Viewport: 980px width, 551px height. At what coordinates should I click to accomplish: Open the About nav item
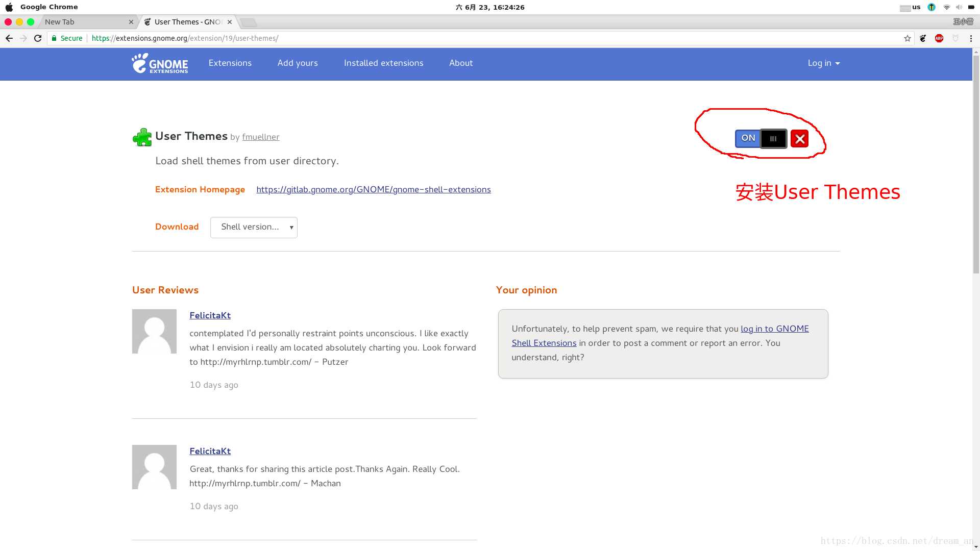pos(461,63)
